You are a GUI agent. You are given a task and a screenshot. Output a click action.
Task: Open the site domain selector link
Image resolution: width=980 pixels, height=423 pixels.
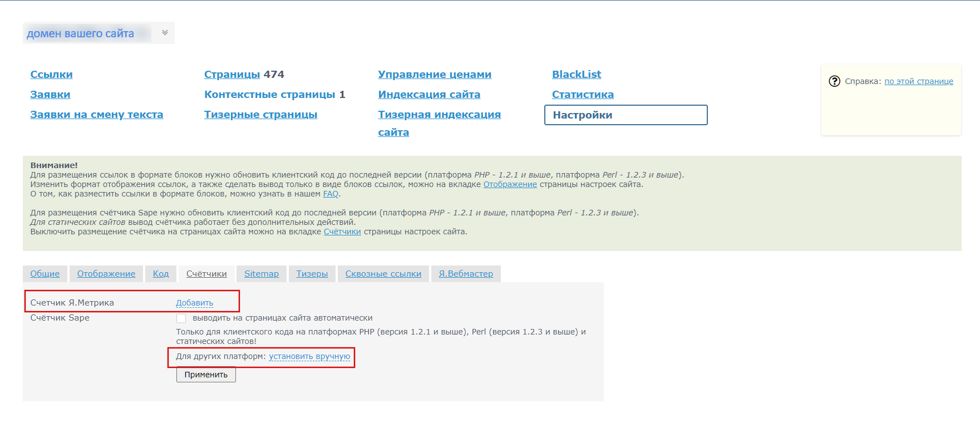(x=80, y=33)
